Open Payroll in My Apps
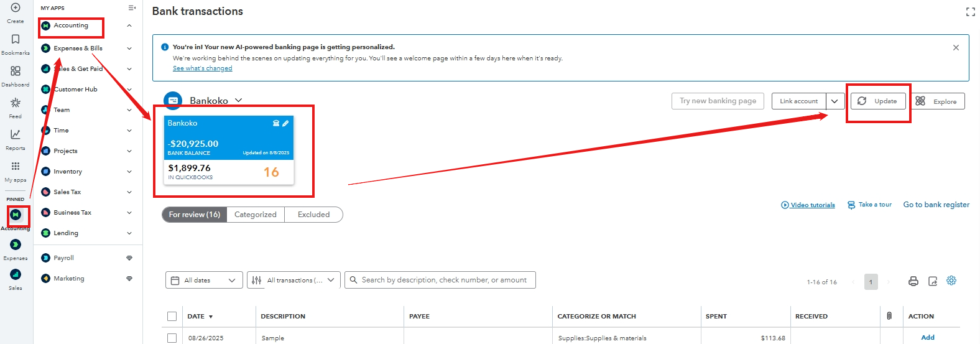This screenshot has width=980, height=344. tap(63, 258)
